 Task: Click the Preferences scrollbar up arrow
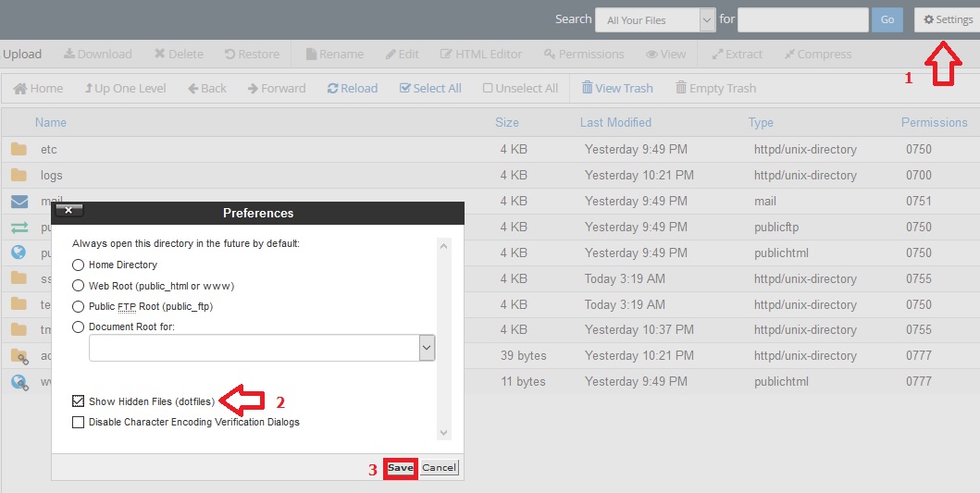[x=444, y=246]
